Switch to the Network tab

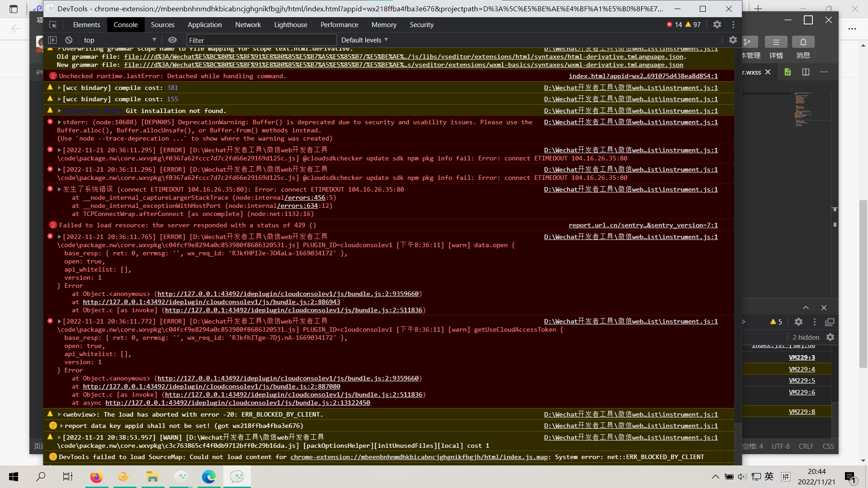(x=248, y=25)
